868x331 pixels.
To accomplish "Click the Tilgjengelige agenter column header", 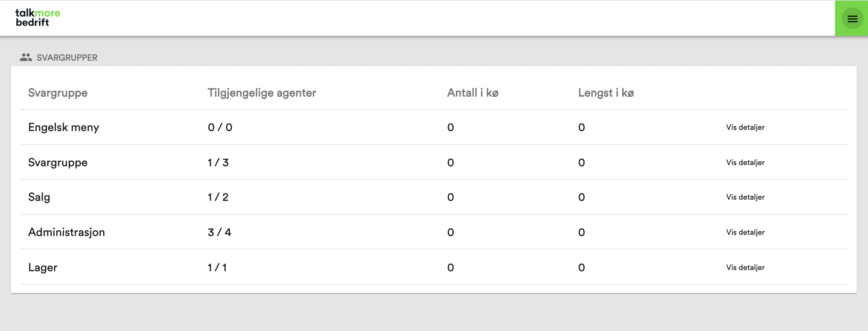I will click(261, 93).
